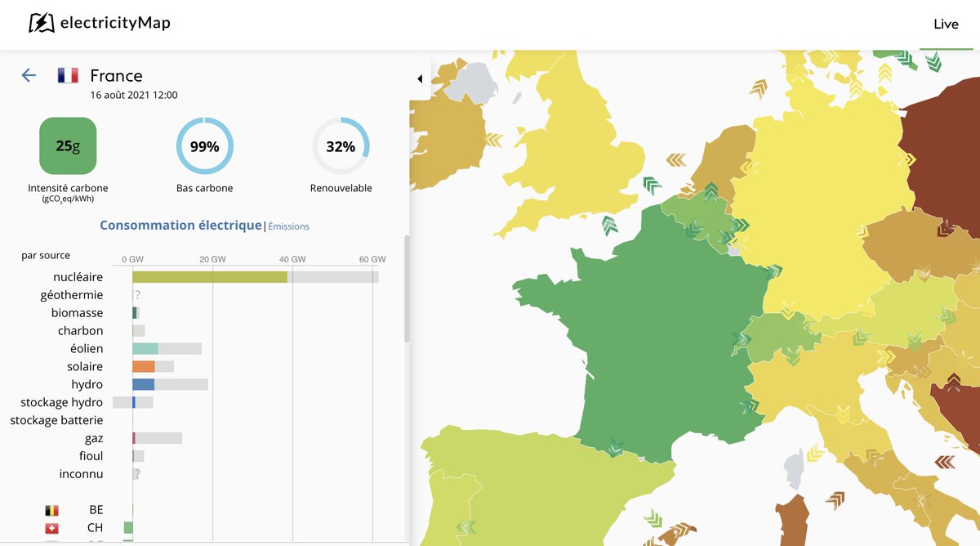Click the green 25g carbon intensity box
The width and height of the screenshot is (980, 546).
click(68, 146)
